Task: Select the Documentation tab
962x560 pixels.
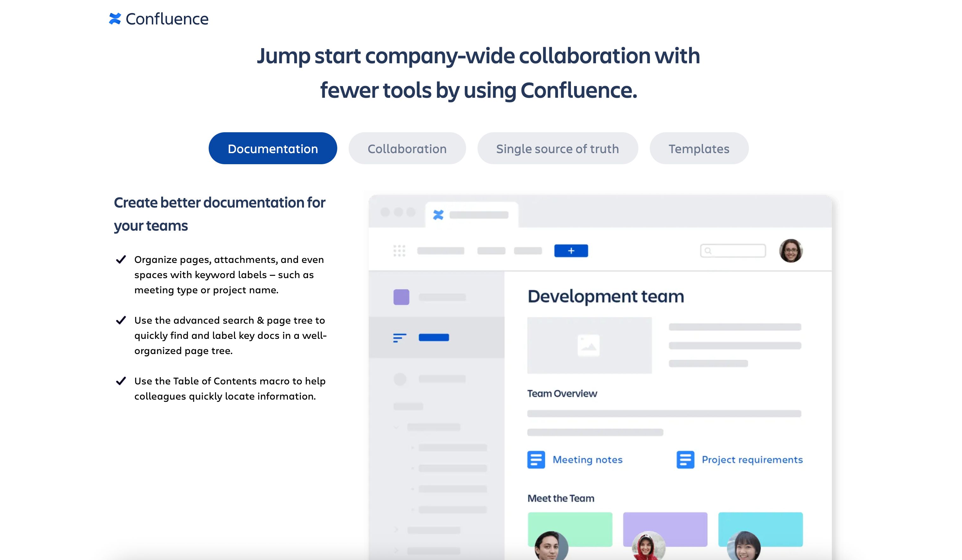Action: [x=273, y=149]
